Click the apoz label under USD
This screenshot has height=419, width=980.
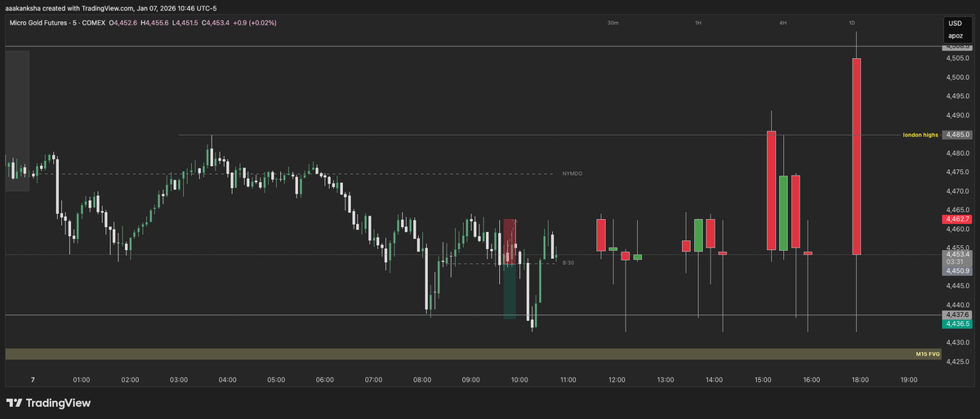955,36
